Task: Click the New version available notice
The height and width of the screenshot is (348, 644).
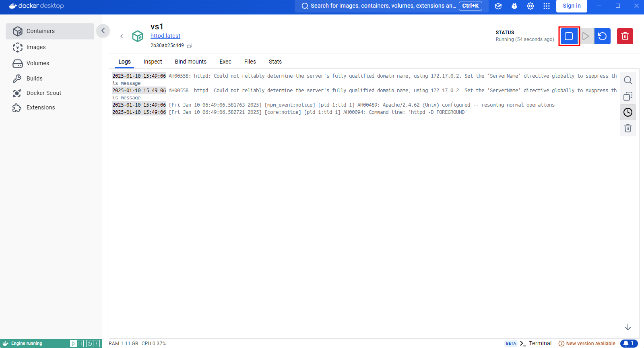Action: click(x=587, y=344)
